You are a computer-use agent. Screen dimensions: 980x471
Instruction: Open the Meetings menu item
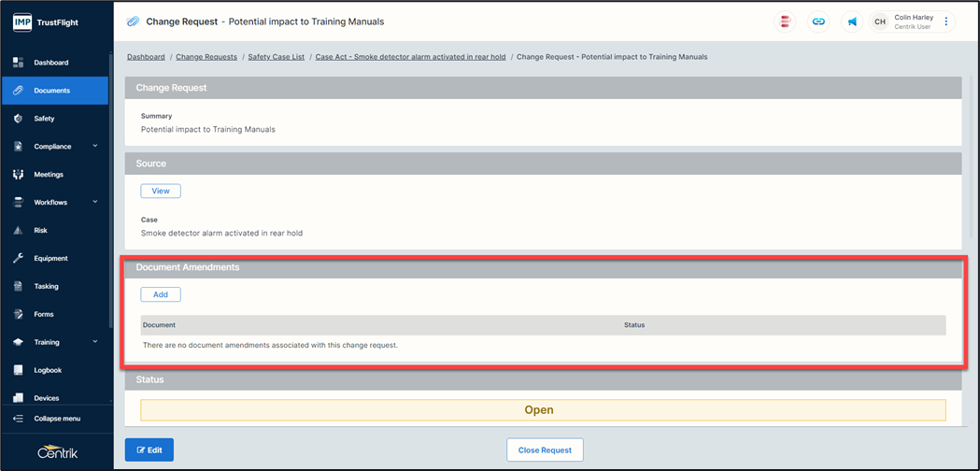[49, 175]
